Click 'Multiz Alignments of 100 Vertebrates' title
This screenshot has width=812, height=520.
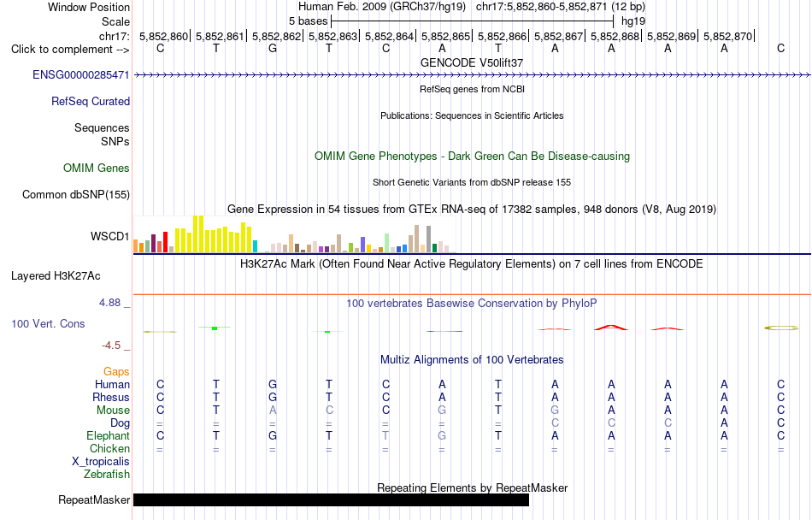tap(472, 359)
